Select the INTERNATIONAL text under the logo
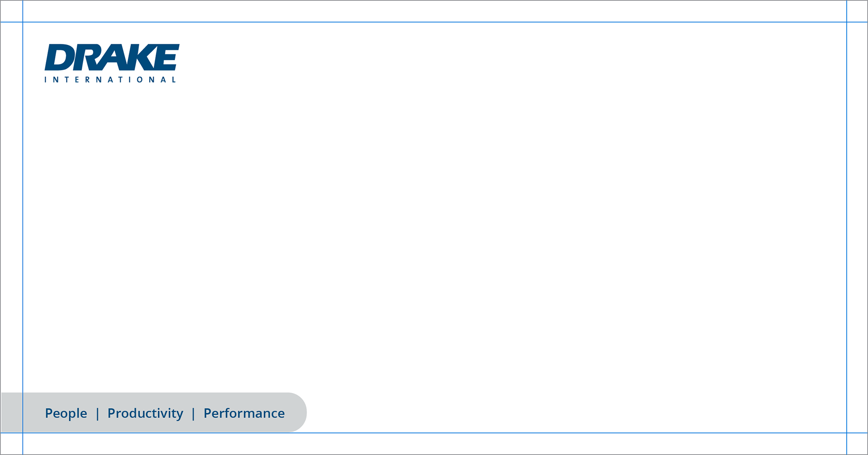The height and width of the screenshot is (455, 868). tap(110, 80)
